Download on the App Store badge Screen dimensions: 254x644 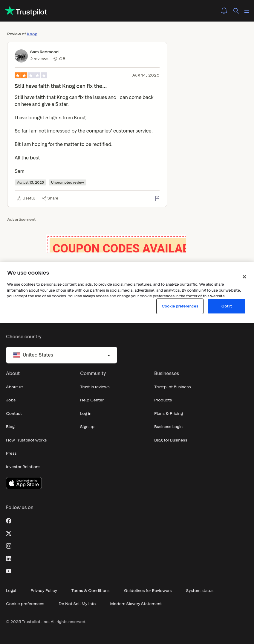pos(24,483)
